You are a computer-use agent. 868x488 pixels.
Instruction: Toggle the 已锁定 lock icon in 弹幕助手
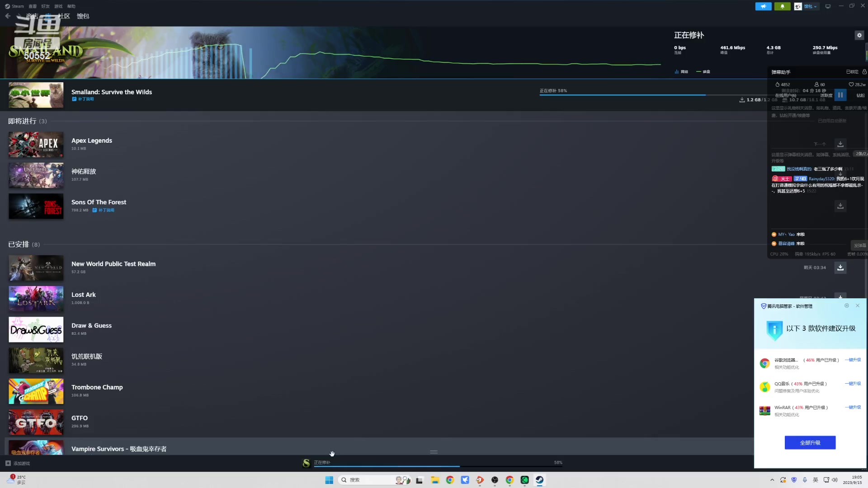point(864,72)
